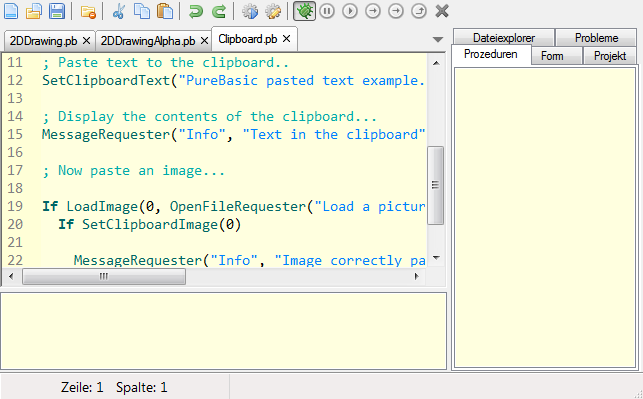Screen dimensions: 643x399
Task: Close the Clipboard.pb tab
Action: point(287,39)
